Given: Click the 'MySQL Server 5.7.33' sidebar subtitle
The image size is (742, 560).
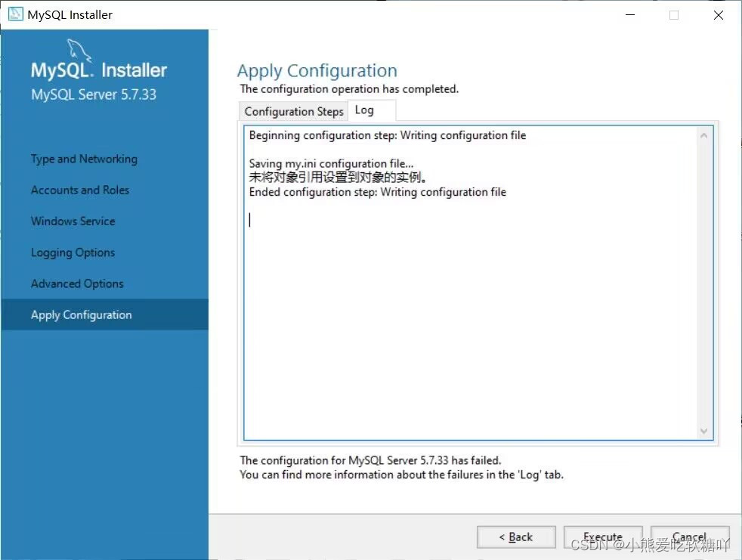Looking at the screenshot, I should (x=94, y=94).
